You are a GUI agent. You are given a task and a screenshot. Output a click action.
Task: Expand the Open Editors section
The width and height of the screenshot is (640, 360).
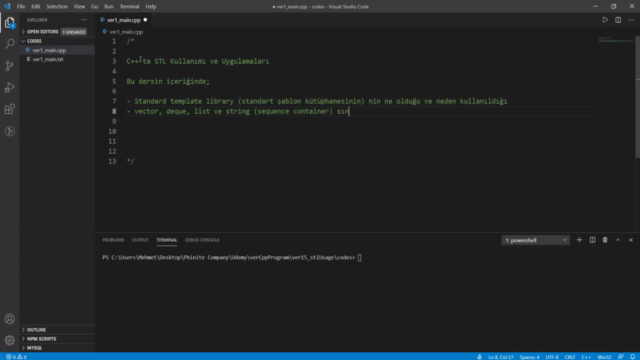(42, 32)
